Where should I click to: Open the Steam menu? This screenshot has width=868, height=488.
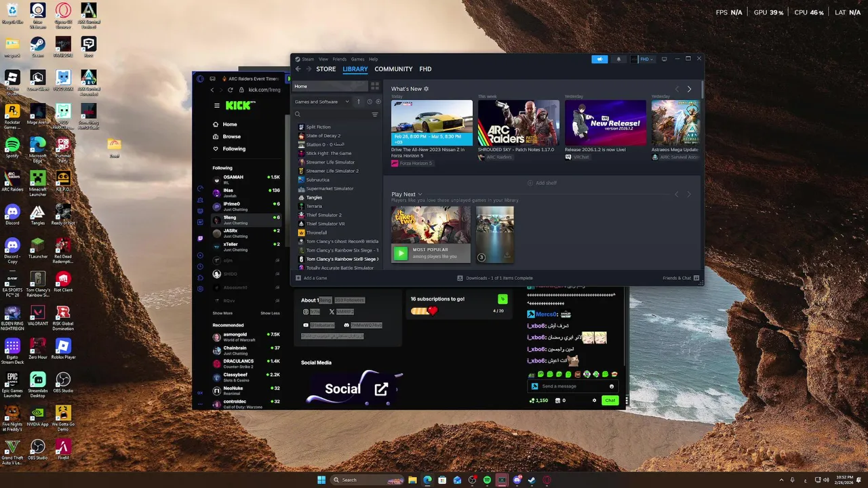(x=308, y=59)
